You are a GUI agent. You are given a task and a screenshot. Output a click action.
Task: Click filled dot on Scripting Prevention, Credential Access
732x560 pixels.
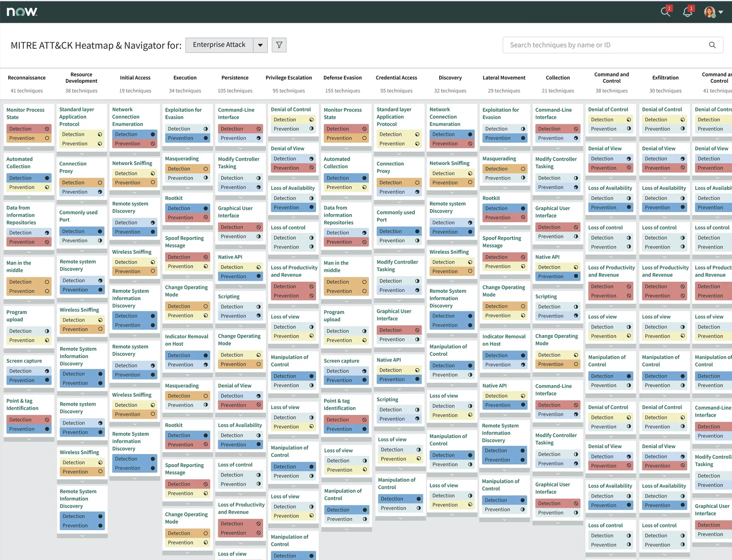pos(417,419)
